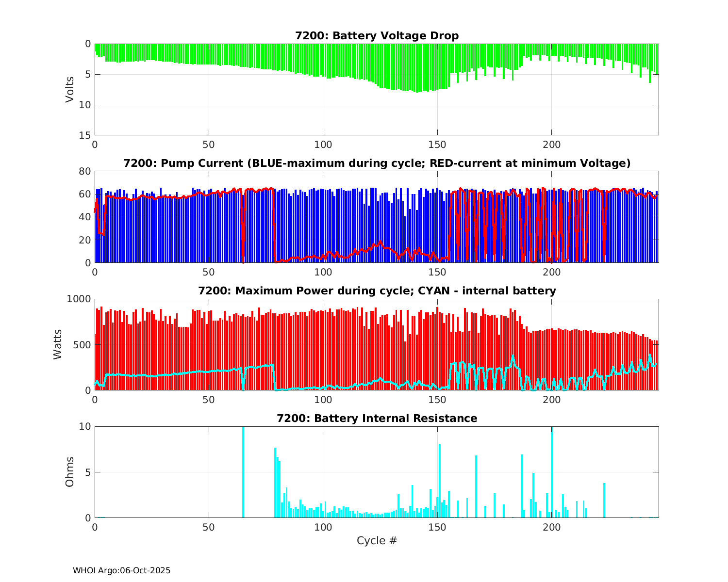Click the '10' tick on Ohms axis
This screenshot has width=728, height=582.
tap(85, 426)
